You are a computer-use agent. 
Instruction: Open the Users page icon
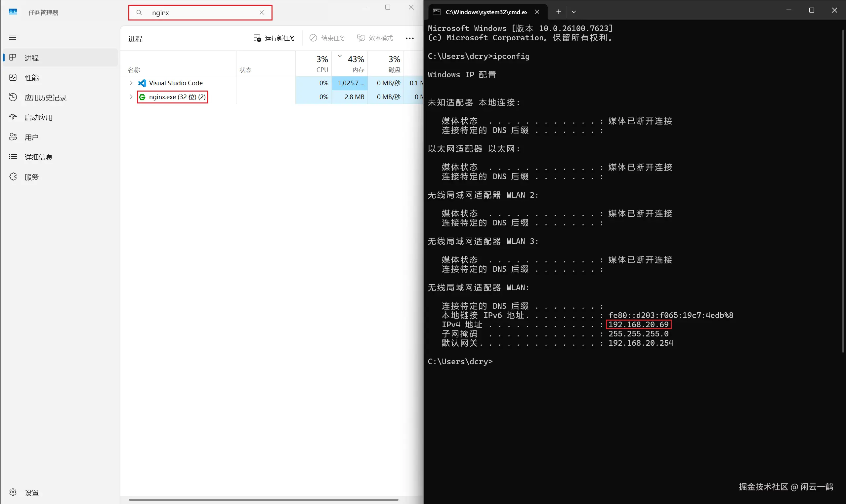click(13, 137)
